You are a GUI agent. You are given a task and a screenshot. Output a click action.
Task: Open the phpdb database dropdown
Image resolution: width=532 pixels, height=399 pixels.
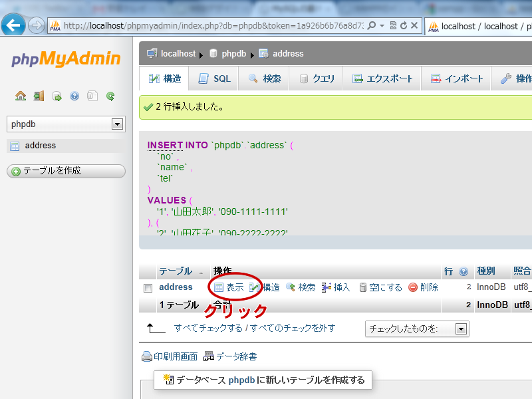coord(118,124)
